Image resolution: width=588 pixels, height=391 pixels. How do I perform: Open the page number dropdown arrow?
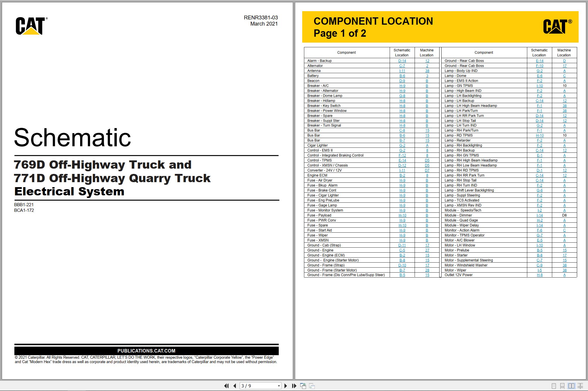[279, 386]
